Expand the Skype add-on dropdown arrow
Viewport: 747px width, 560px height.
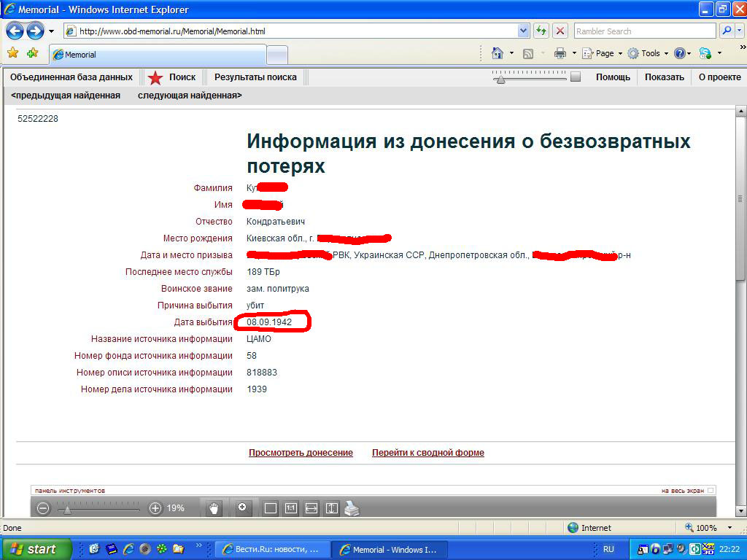tap(719, 53)
